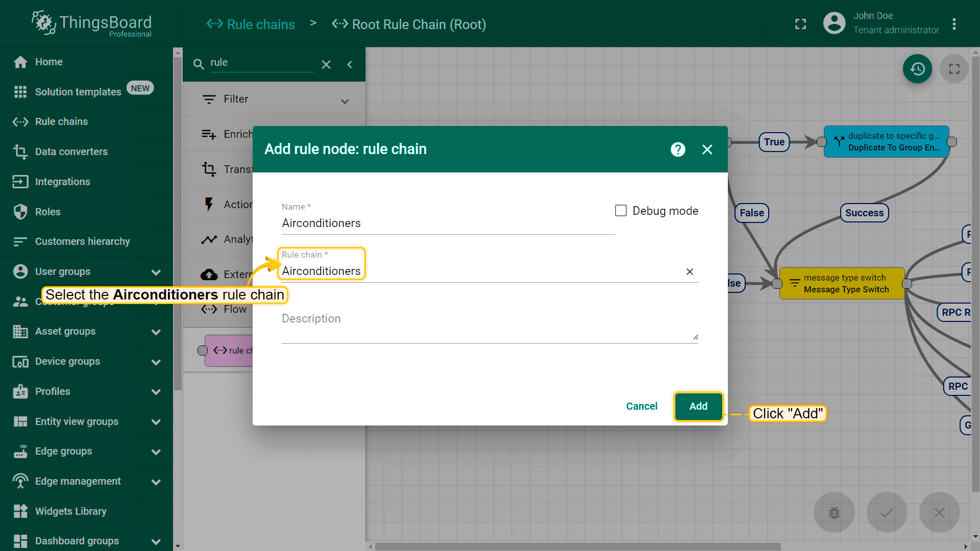Click the Rule chains breadcrumb link
Screen dimensions: 980x551
coord(251,24)
